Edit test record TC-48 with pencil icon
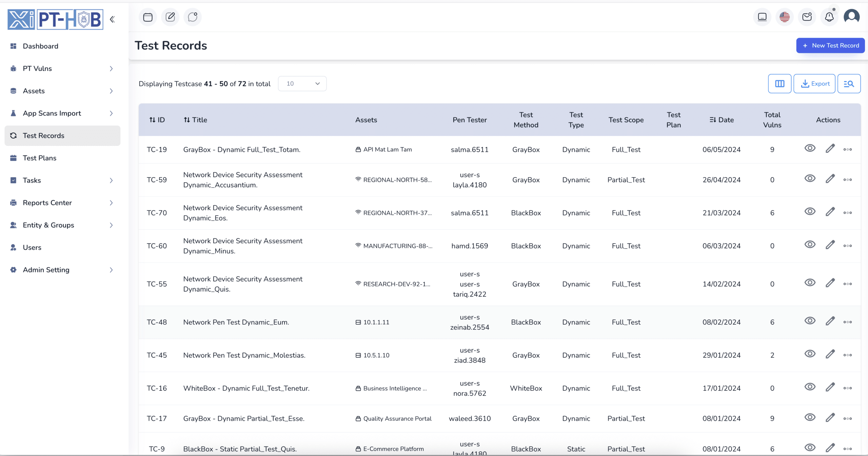This screenshot has height=456, width=868. 830,321
